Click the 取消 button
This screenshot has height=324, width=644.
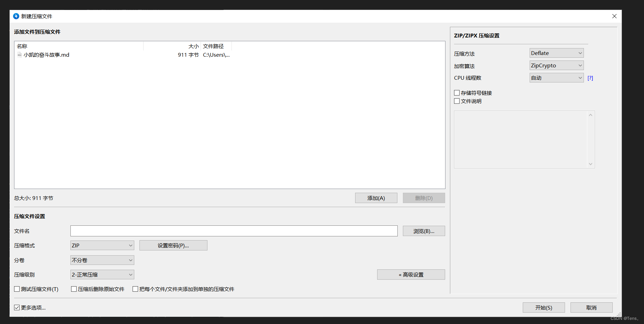click(x=591, y=308)
